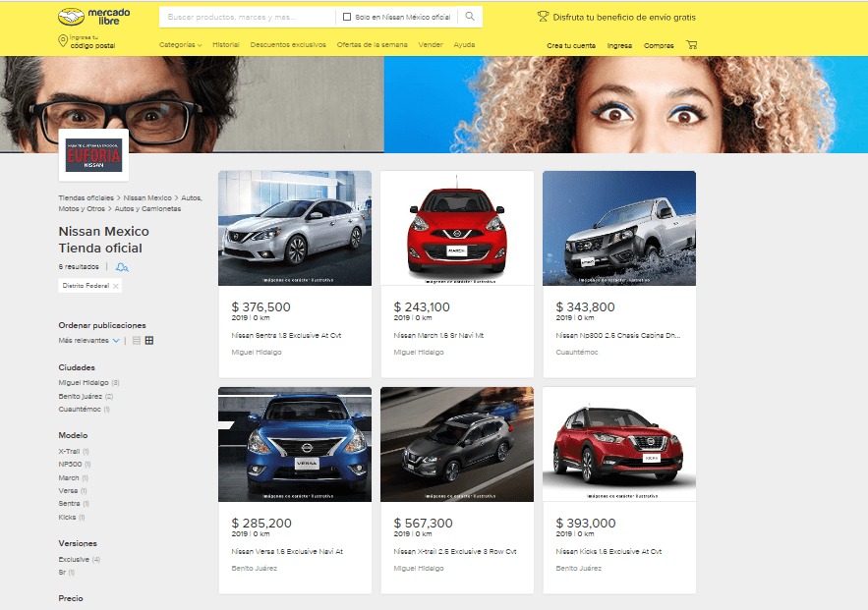Open the blue Nissan Versa listing thumbnail
868x610 pixels.
pyautogui.click(x=295, y=444)
